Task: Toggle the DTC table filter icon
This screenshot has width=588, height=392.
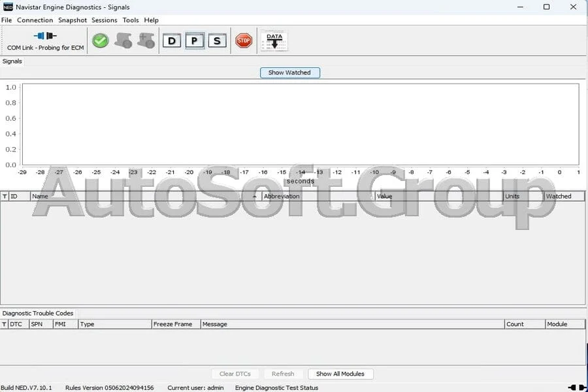Action: tap(4, 324)
